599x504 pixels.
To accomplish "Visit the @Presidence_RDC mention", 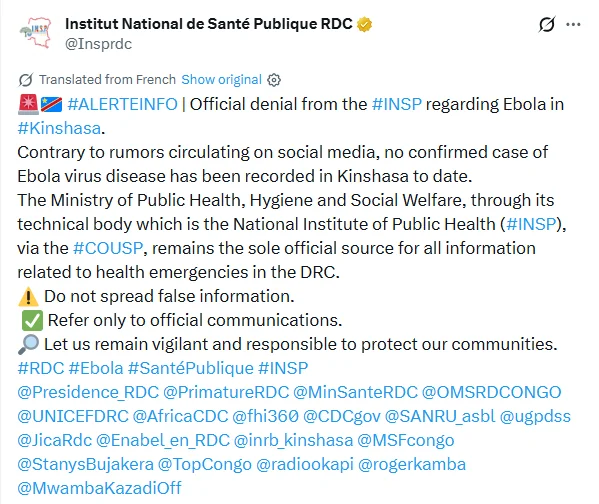I will 88,392.
